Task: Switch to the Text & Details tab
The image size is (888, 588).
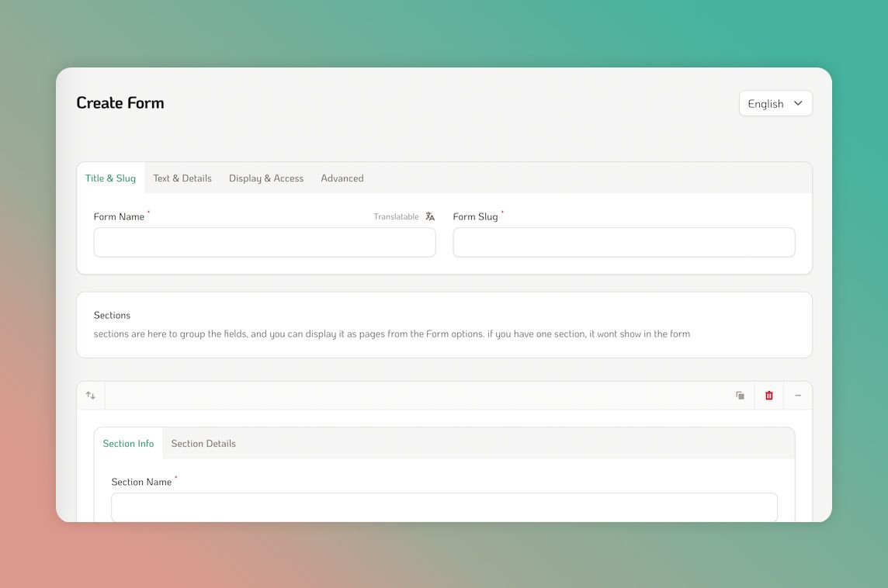Action: 182,178
